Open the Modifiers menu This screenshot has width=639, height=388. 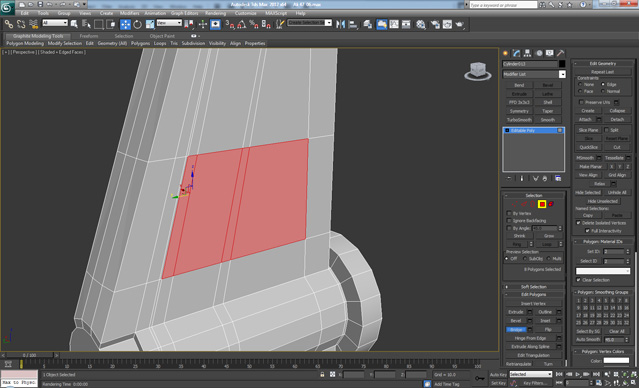click(x=130, y=13)
